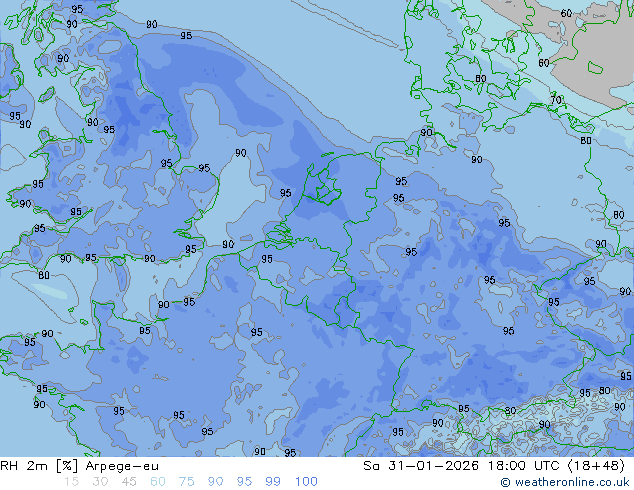Select the 60 value in the bottom legend
The height and width of the screenshot is (490, 634).
158,482
